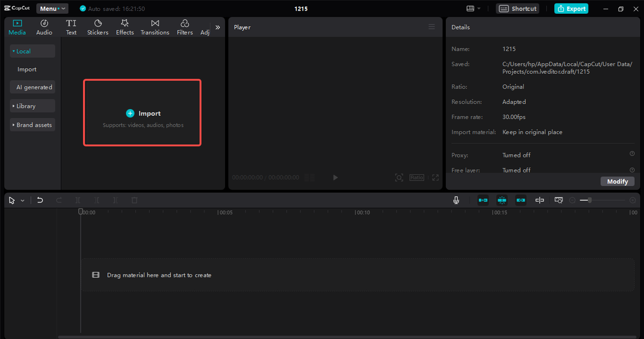Click the Proxy help icon
This screenshot has width=644, height=339.
tap(632, 154)
